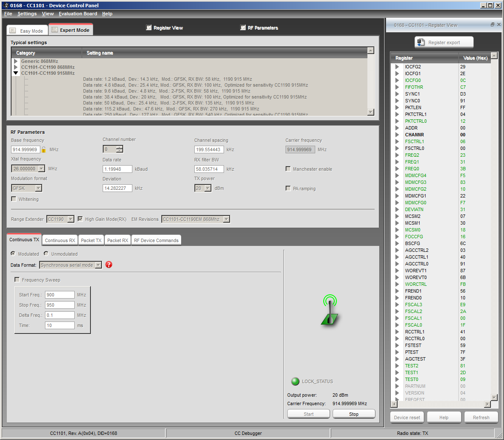The height and width of the screenshot is (440, 504).
Task: Click the Help button in Register View
Action: click(x=444, y=417)
